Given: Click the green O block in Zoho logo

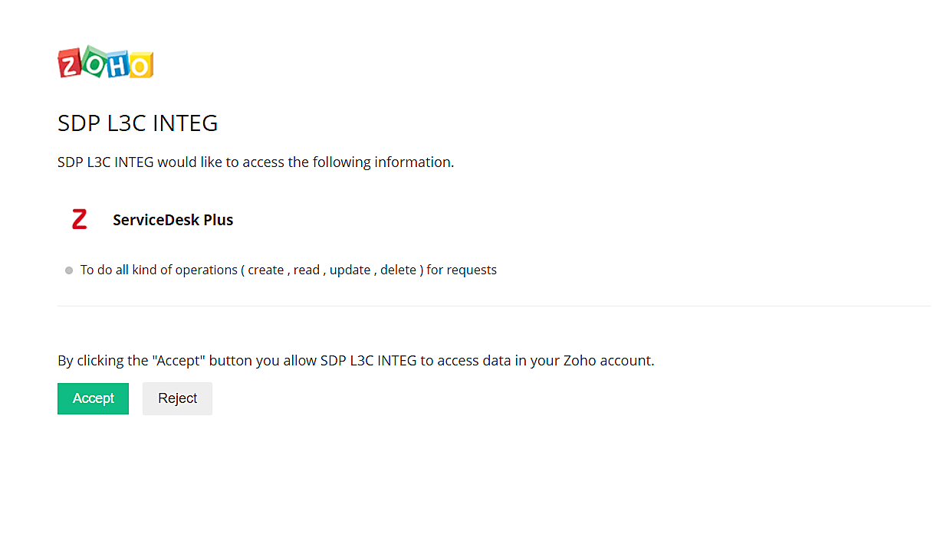Looking at the screenshot, I should [93, 61].
